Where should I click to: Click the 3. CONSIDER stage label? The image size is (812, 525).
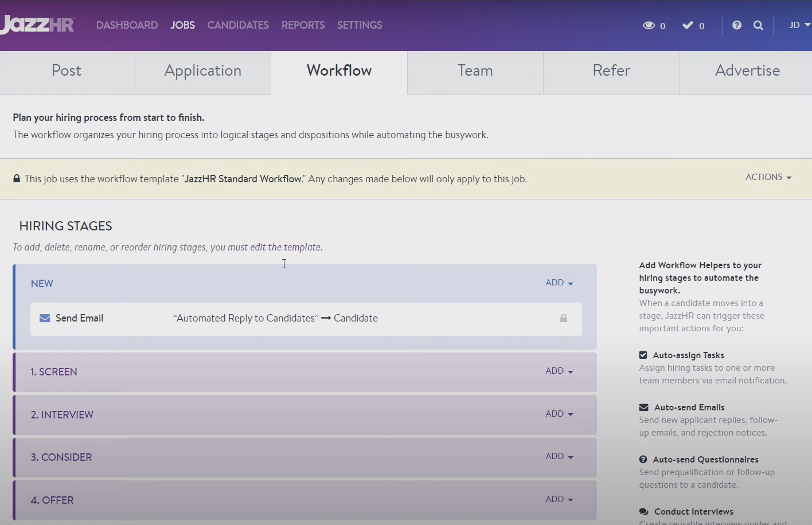click(61, 457)
